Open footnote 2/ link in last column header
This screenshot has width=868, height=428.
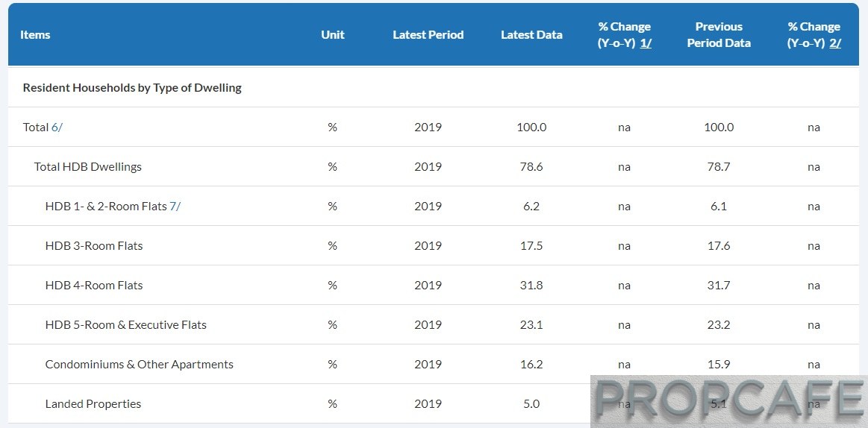coord(835,43)
